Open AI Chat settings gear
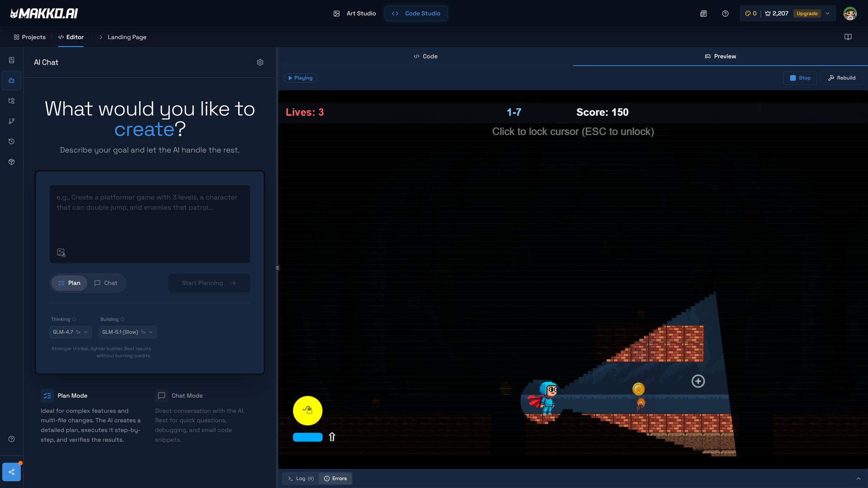This screenshot has height=488, width=868. pos(260,62)
